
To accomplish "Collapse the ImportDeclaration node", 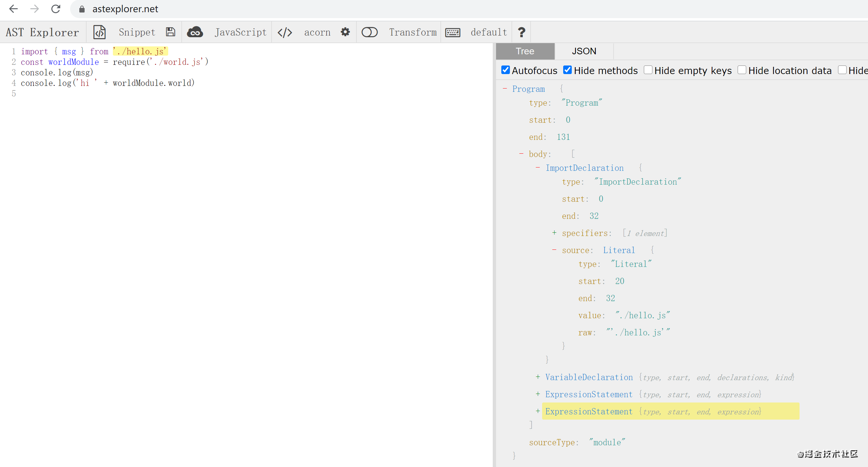I will 538,168.
